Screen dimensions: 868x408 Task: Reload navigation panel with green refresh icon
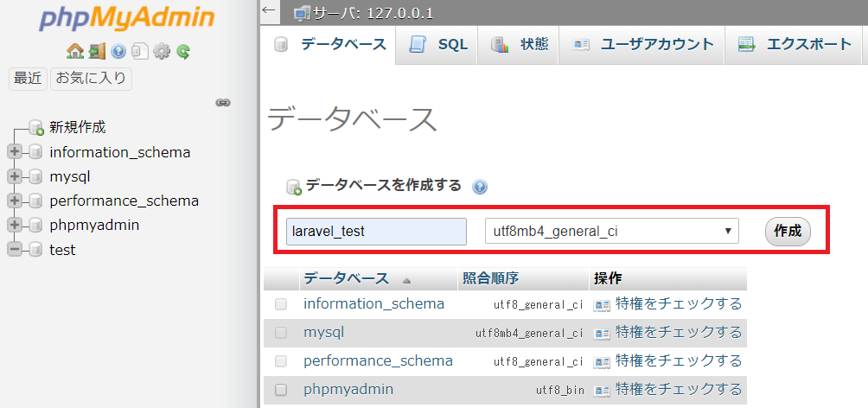click(x=183, y=52)
